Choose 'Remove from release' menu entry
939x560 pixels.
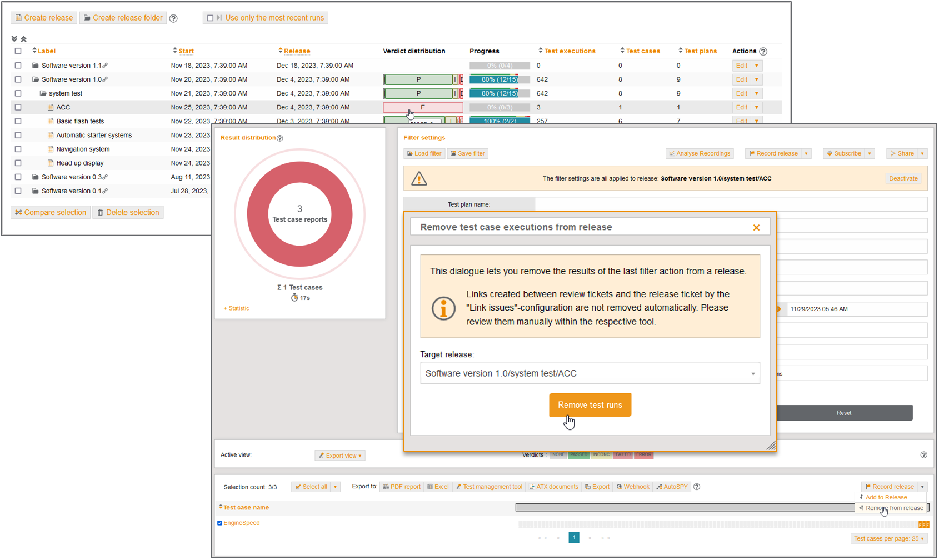[894, 508]
